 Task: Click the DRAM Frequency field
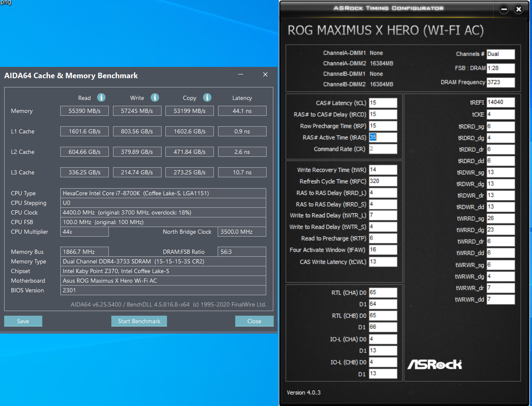(x=501, y=82)
